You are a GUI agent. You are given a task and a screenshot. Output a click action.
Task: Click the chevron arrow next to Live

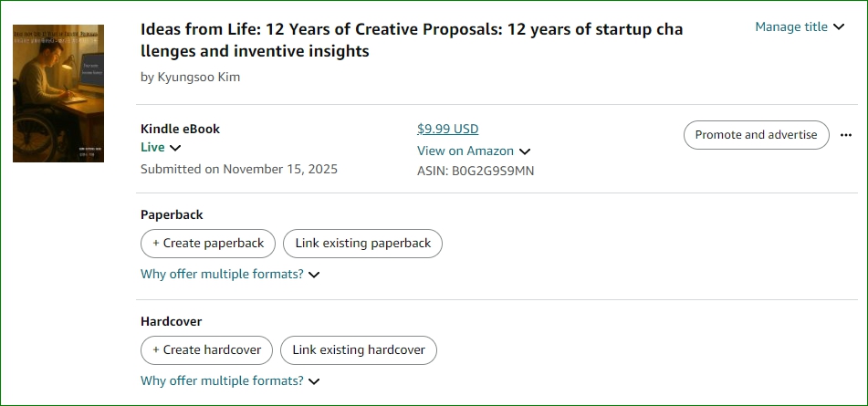tap(175, 148)
